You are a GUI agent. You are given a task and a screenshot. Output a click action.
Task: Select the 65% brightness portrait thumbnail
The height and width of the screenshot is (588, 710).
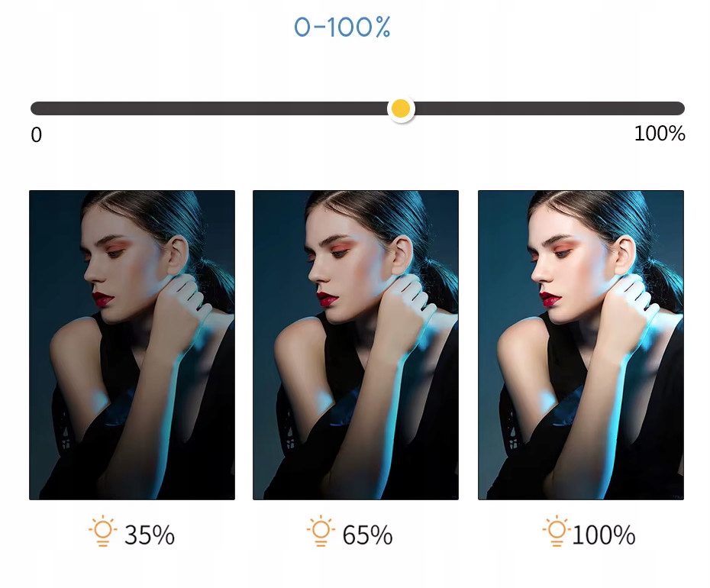click(356, 345)
